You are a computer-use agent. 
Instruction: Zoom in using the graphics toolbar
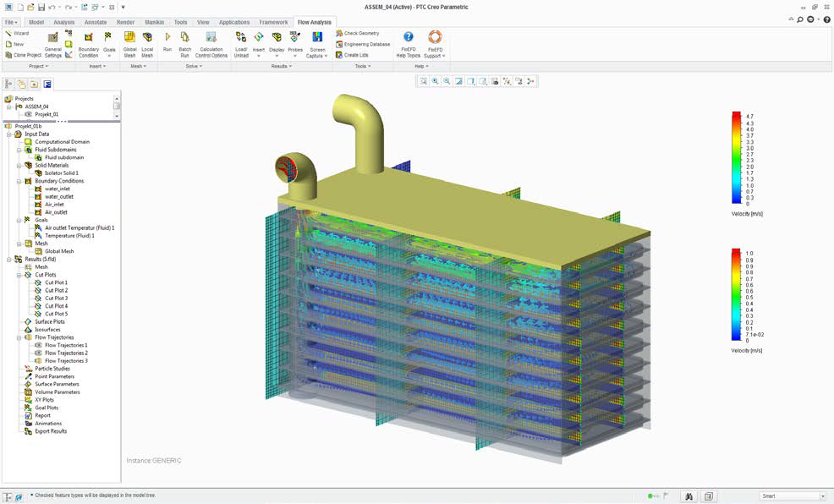point(435,81)
